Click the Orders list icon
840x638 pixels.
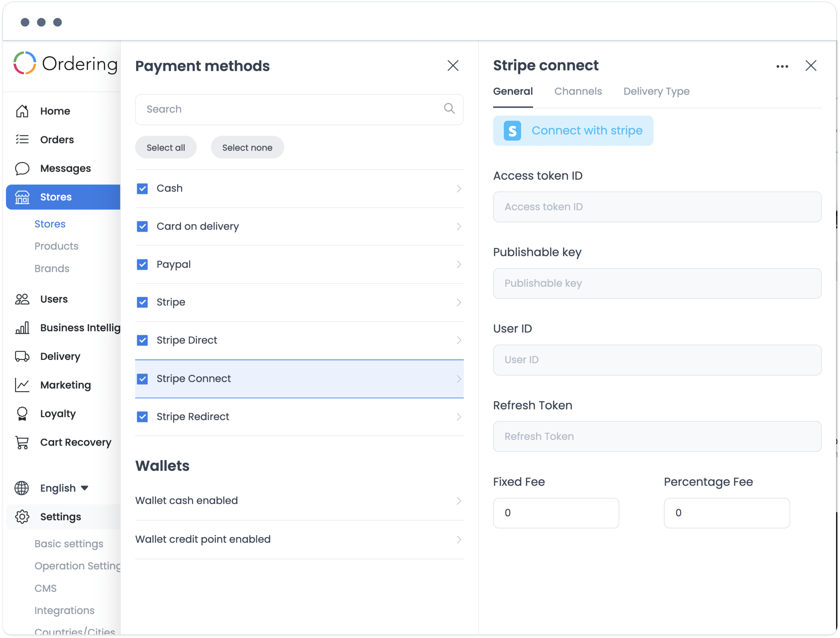tap(22, 139)
